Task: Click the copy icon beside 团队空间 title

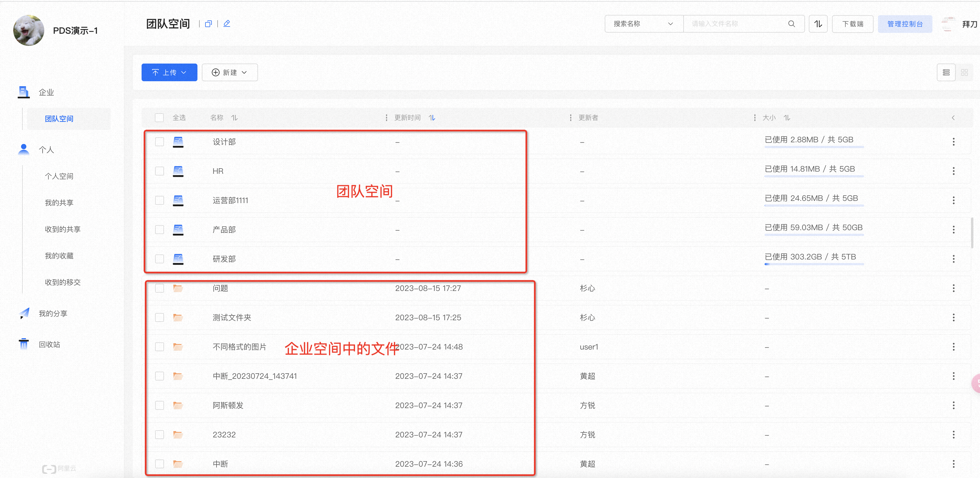Action: pos(208,23)
